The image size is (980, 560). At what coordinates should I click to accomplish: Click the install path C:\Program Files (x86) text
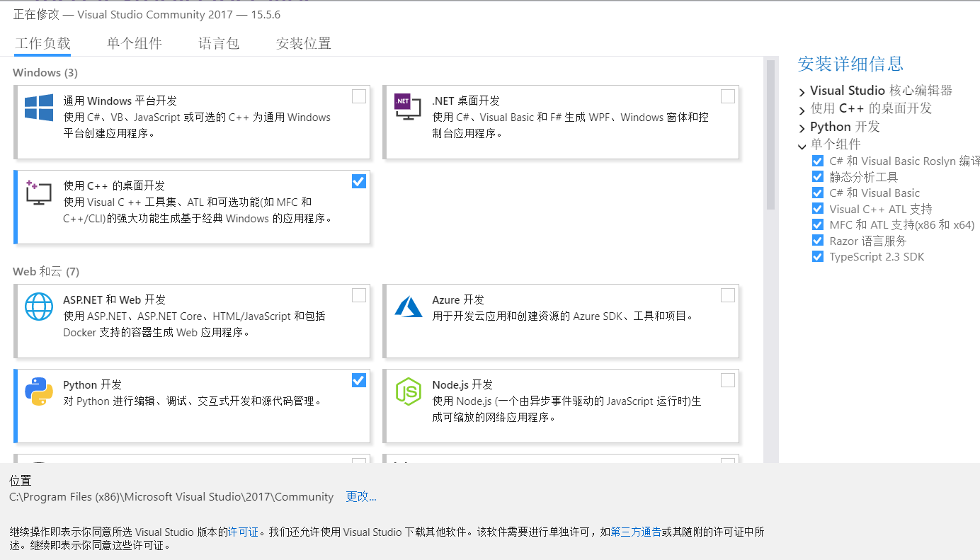pyautogui.click(x=171, y=497)
